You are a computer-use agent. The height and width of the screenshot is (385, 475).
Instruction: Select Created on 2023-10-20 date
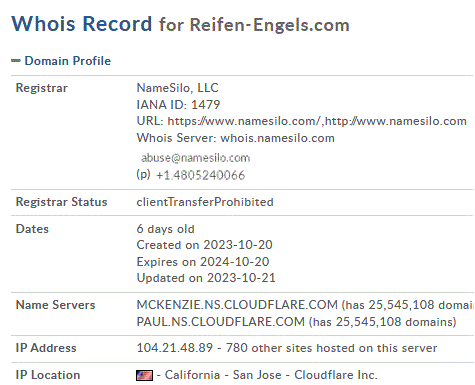point(204,245)
